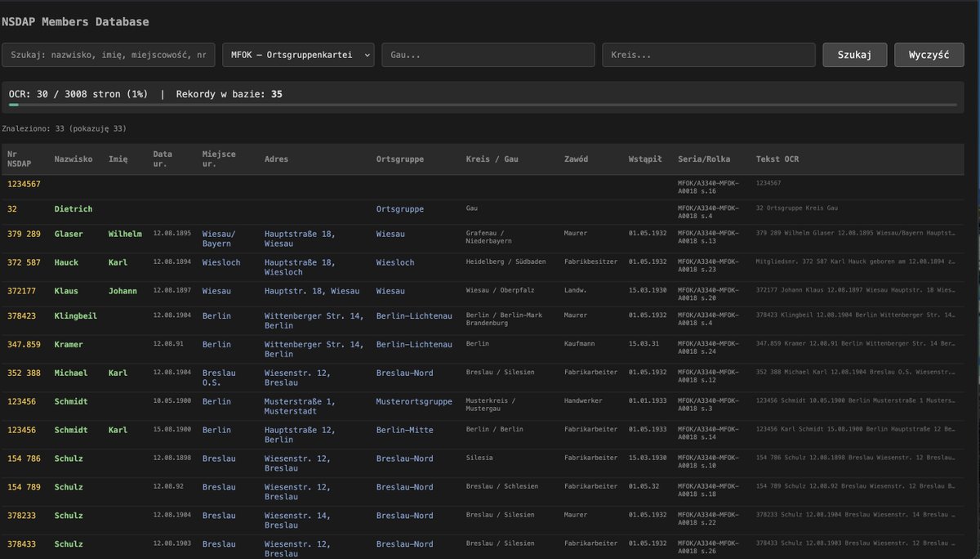Select member number 372177
The image size is (980, 559).
(x=21, y=291)
